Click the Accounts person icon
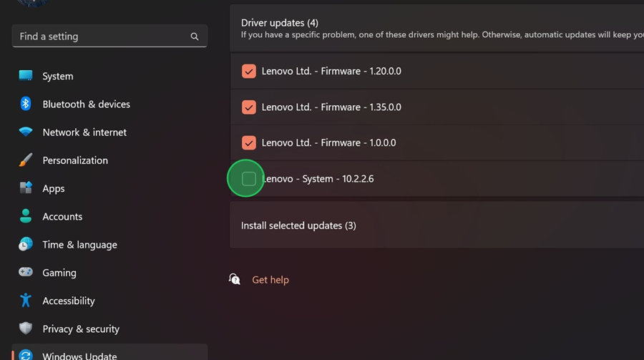This screenshot has width=644, height=360. (26, 216)
